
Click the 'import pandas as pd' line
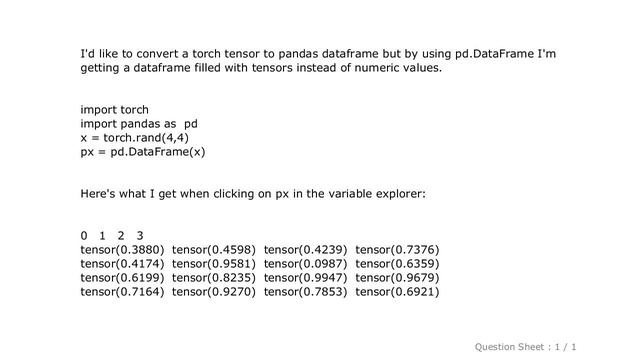click(x=139, y=124)
